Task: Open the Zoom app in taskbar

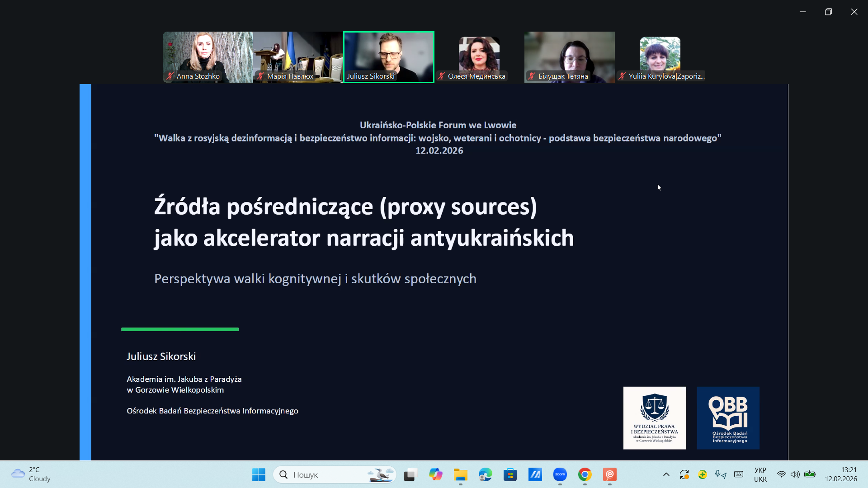Action: tap(560, 474)
